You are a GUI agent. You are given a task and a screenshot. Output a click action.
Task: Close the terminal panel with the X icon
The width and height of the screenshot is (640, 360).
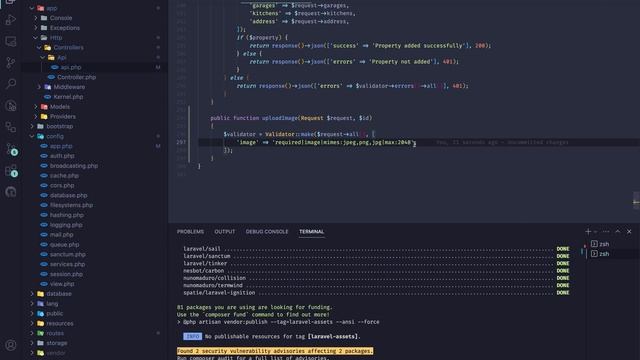pos(629,231)
